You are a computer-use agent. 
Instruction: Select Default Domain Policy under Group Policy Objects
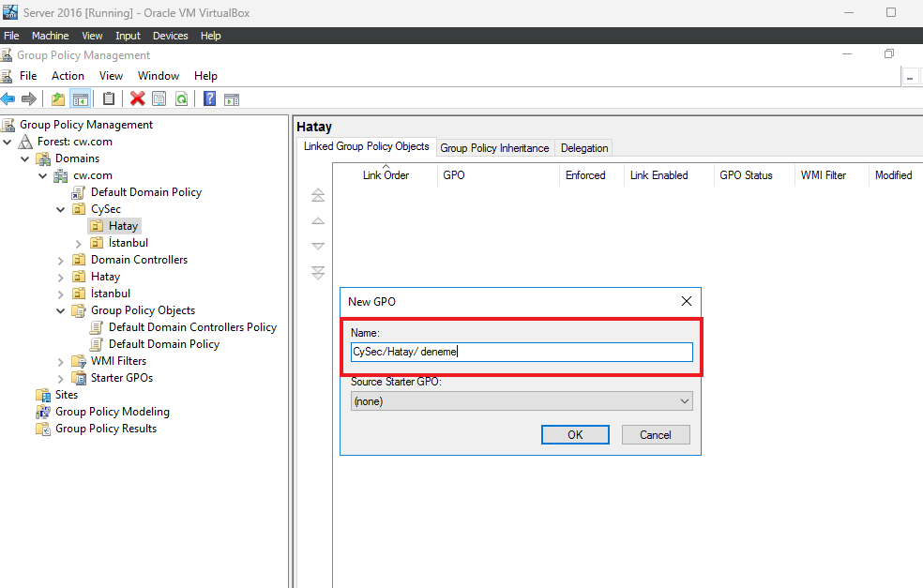[163, 344]
